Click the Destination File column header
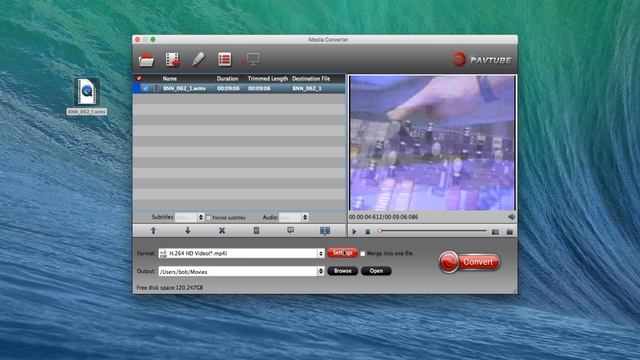 tap(311, 78)
